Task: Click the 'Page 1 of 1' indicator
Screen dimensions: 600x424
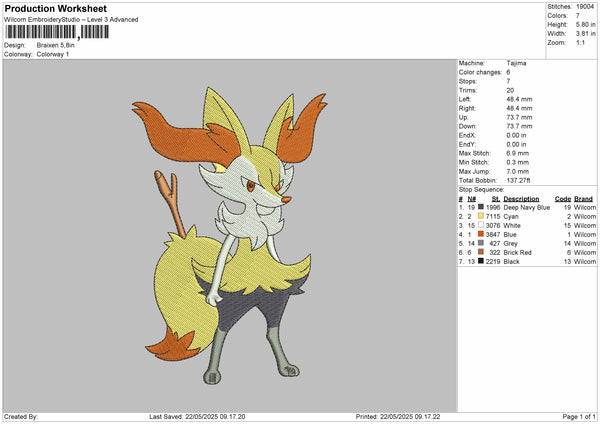Action: [x=579, y=417]
